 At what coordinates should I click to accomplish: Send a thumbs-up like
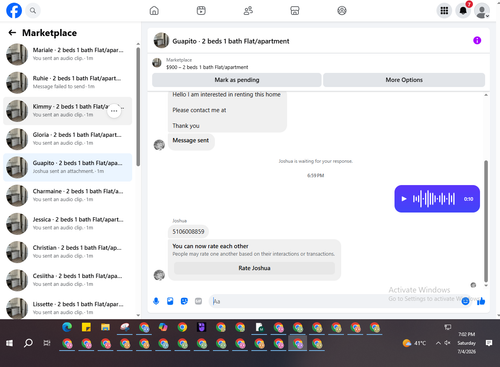pyautogui.click(x=481, y=301)
